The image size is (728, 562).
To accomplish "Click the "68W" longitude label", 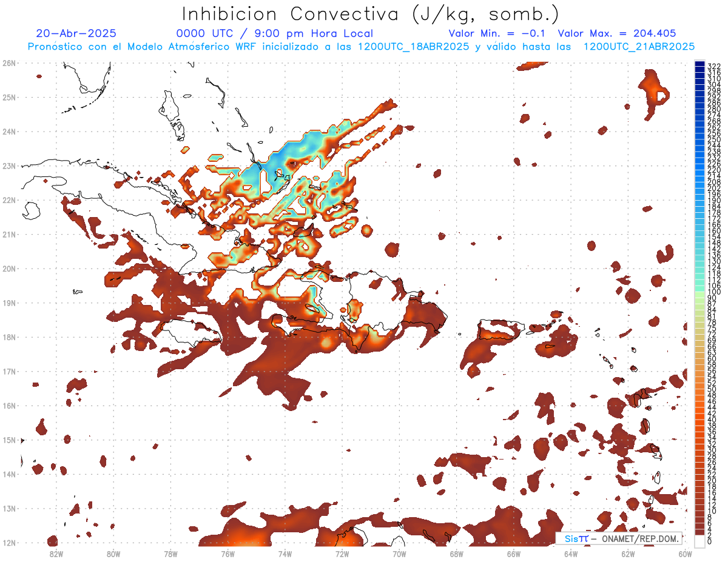I will [456, 553].
